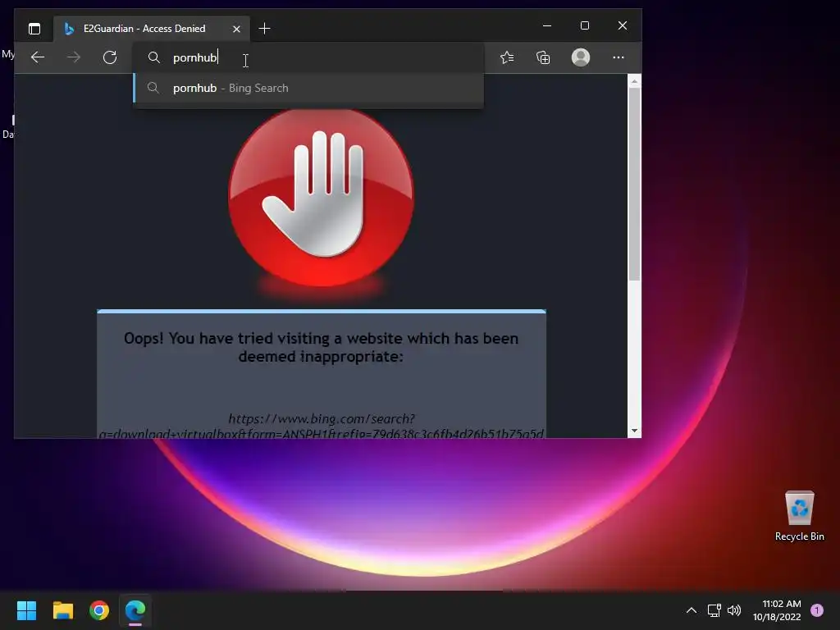Screen dimensions: 840x630
Task: Click the 'Oops! You have tried visiting' heading
Action: (x=321, y=347)
